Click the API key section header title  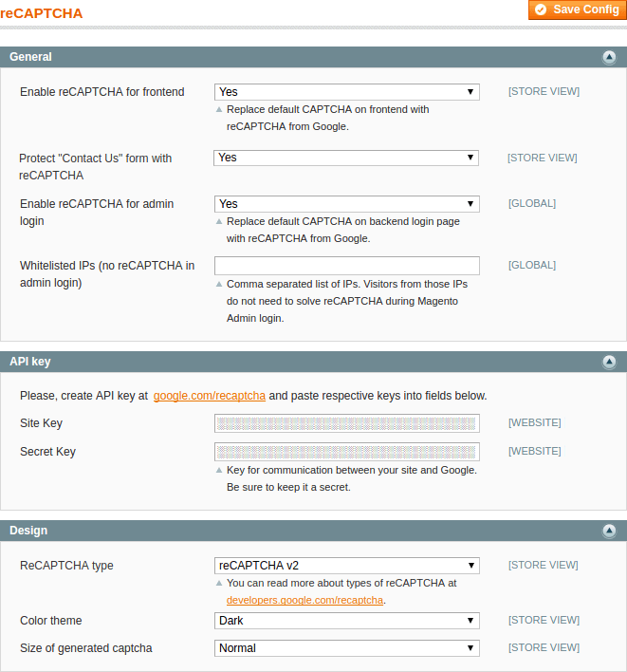(30, 362)
